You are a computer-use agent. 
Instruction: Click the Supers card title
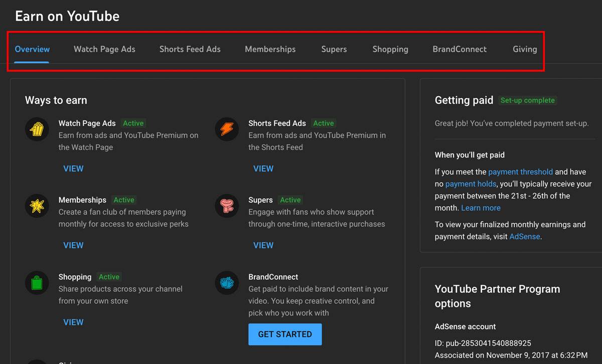261,200
